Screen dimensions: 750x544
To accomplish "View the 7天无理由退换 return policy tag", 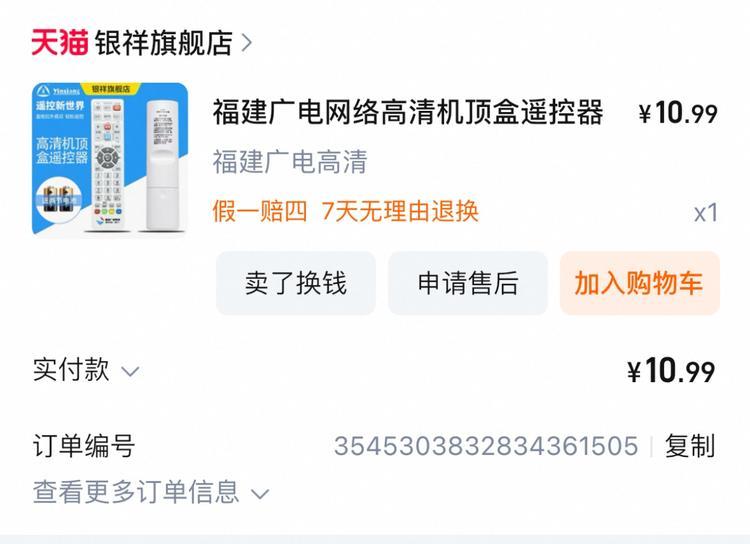I will pyautogui.click(x=400, y=211).
